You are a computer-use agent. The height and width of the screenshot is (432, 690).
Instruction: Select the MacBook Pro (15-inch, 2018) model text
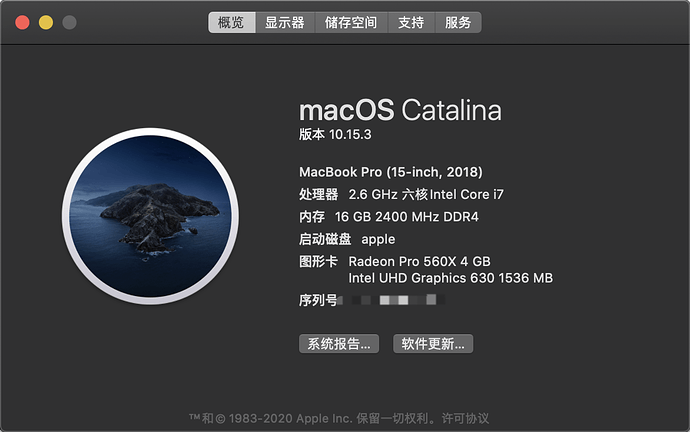[391, 172]
